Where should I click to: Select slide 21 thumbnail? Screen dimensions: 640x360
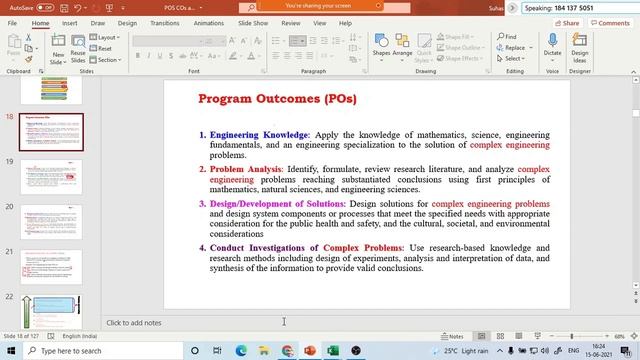click(51, 267)
